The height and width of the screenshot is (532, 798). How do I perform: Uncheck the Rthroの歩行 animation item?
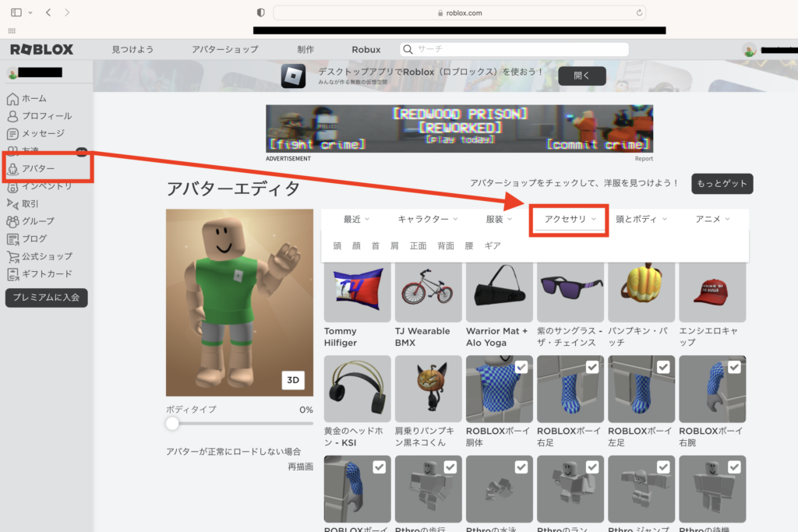point(450,467)
